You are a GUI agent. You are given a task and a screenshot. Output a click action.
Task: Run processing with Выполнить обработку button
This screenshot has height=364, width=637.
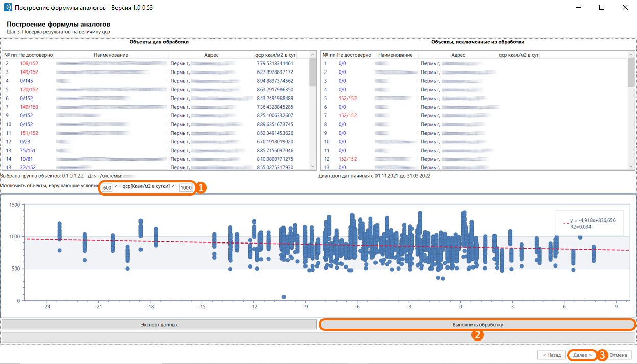coord(477,324)
